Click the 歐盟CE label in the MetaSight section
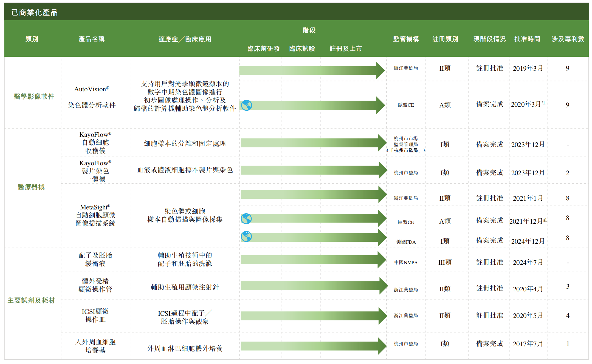The image size is (592, 364). click(x=406, y=221)
